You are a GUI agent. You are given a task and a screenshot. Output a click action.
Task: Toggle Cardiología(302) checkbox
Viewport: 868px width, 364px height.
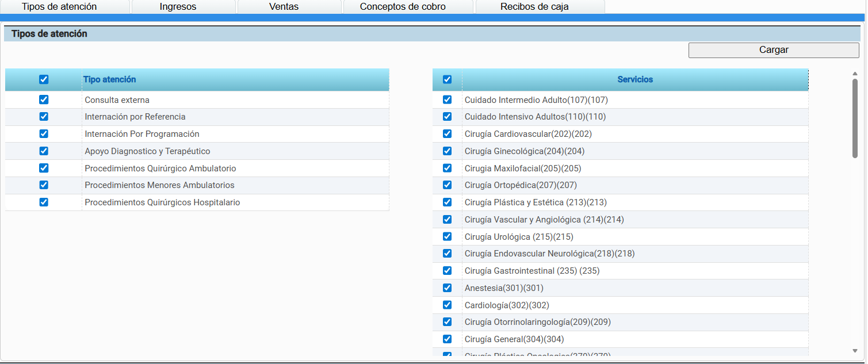coord(448,305)
